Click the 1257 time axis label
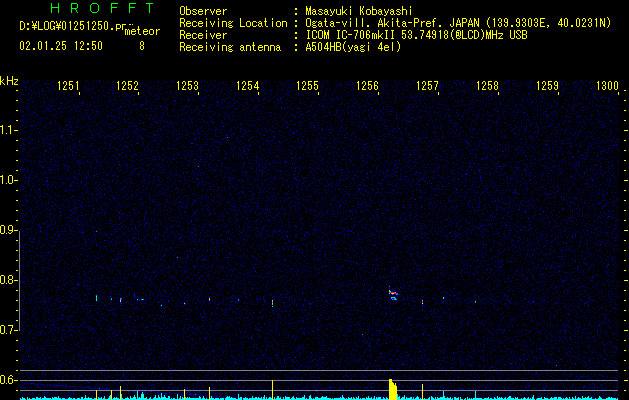This screenshot has width=629, height=400. [x=427, y=86]
